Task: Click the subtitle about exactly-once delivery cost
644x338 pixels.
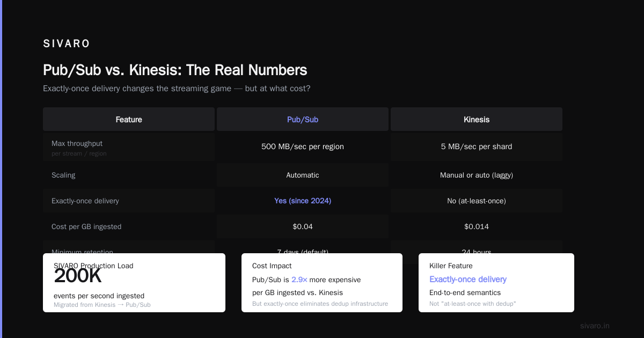Action: click(x=177, y=89)
